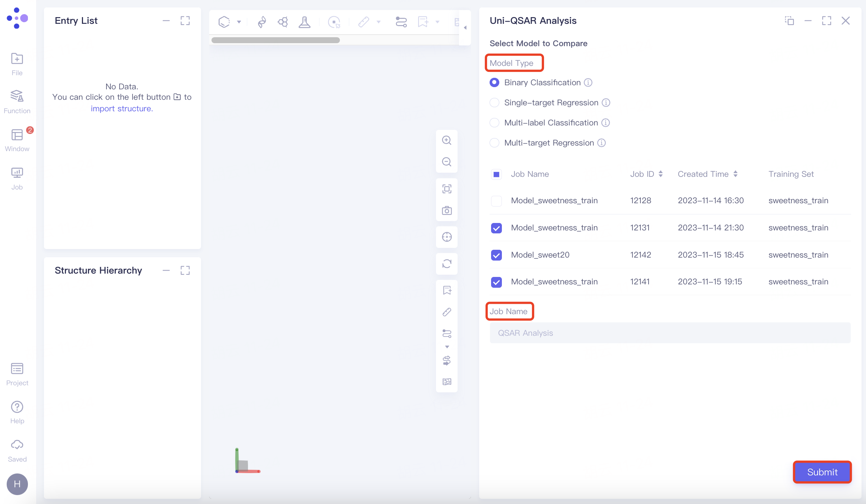
Task: Take a screenshot with the camera icon
Action: pos(447,210)
